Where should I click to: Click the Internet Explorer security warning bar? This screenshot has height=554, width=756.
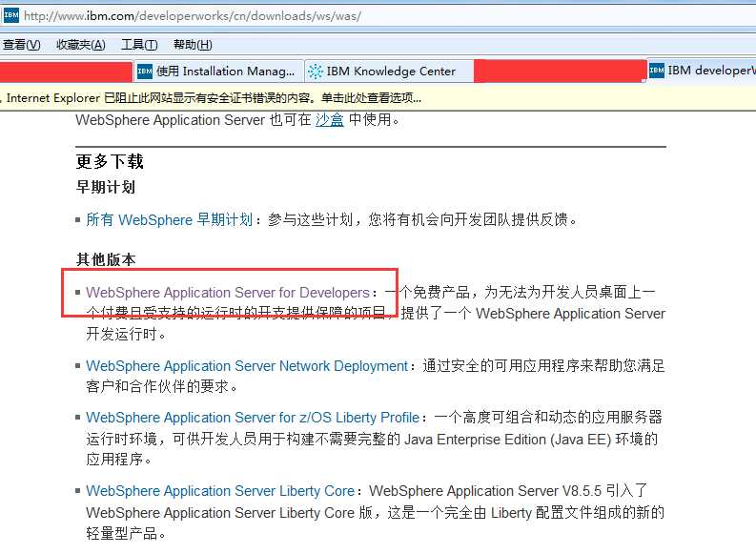pos(378,98)
